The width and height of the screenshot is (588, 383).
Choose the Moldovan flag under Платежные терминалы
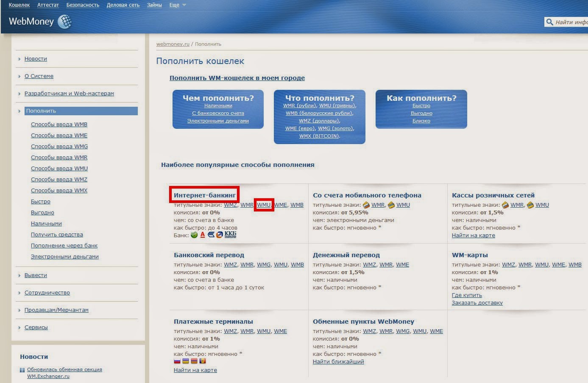point(203,361)
